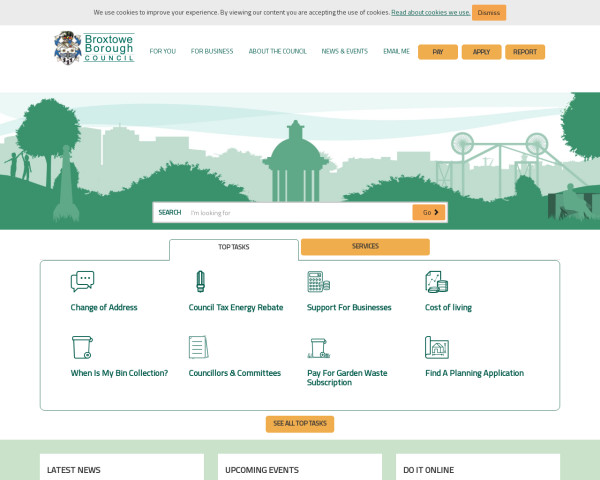600x480 pixels.
Task: Open the Read about cookies link
Action: tap(430, 12)
